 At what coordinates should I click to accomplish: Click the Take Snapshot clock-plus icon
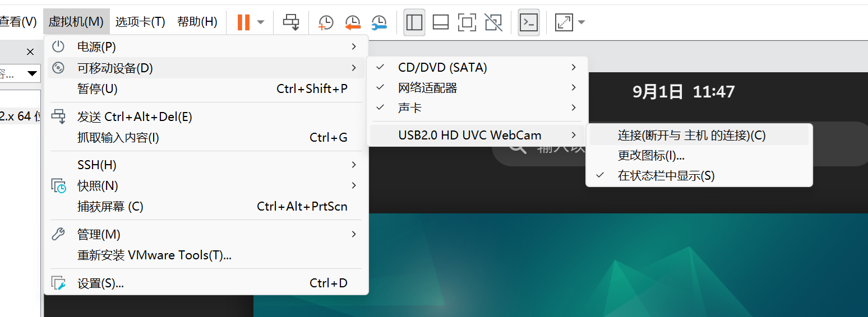point(326,22)
